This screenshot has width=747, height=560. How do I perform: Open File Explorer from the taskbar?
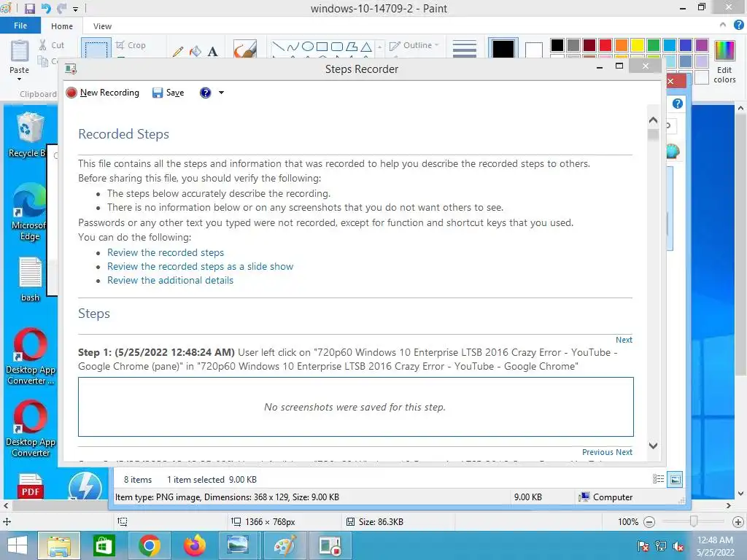(x=58, y=545)
